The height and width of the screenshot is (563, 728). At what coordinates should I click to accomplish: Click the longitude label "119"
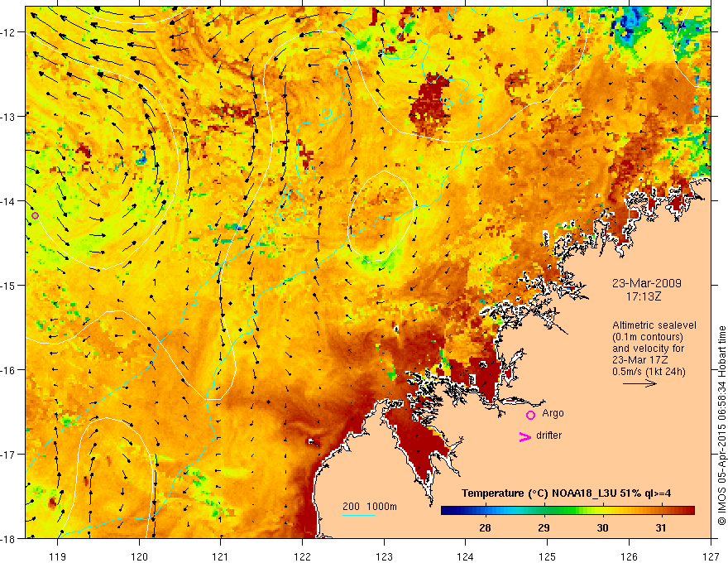58,556
